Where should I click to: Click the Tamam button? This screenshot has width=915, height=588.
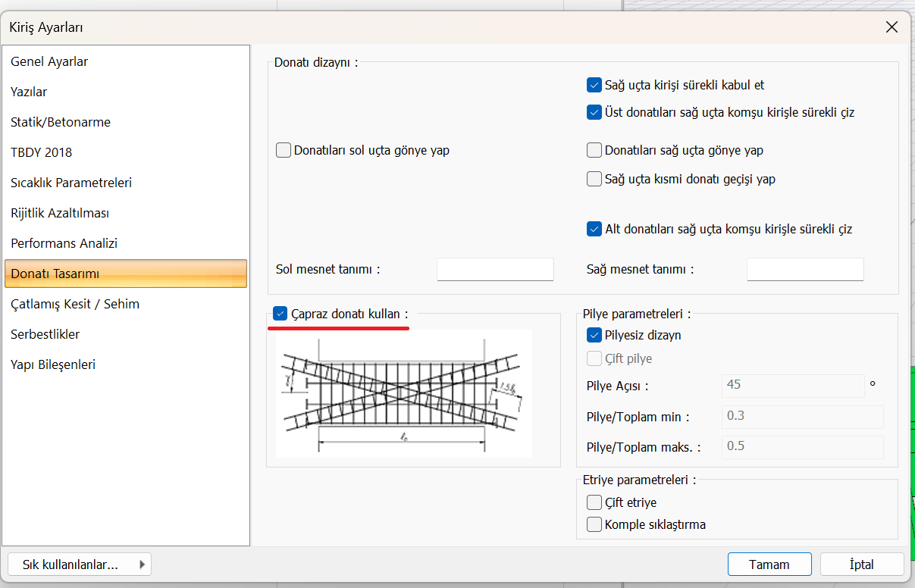click(x=769, y=565)
